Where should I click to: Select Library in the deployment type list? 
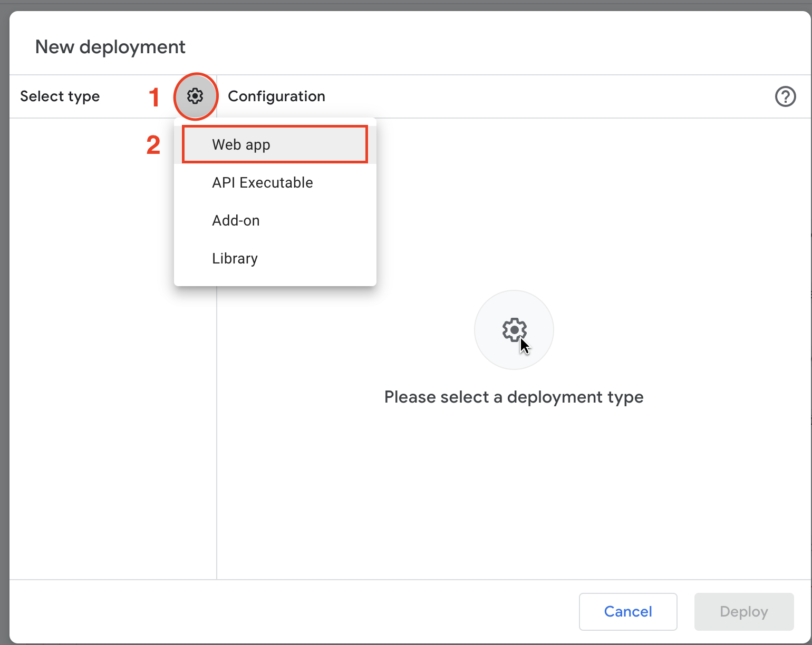click(x=235, y=258)
